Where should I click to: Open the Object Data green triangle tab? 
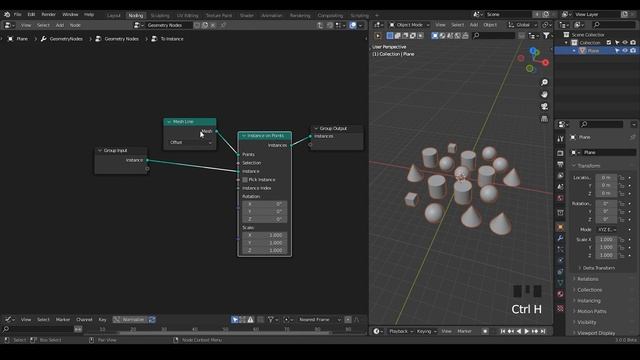560,282
